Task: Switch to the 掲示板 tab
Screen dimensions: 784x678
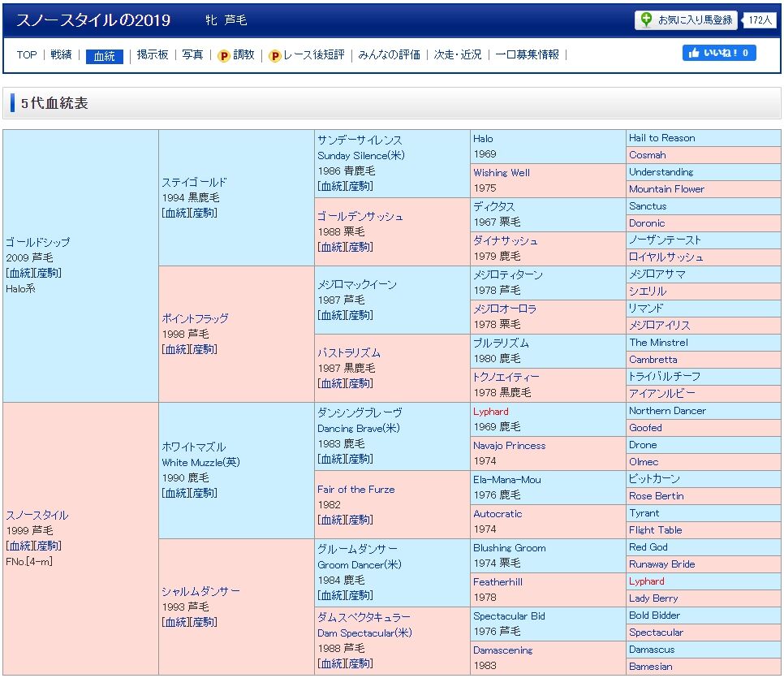Action: point(153,54)
